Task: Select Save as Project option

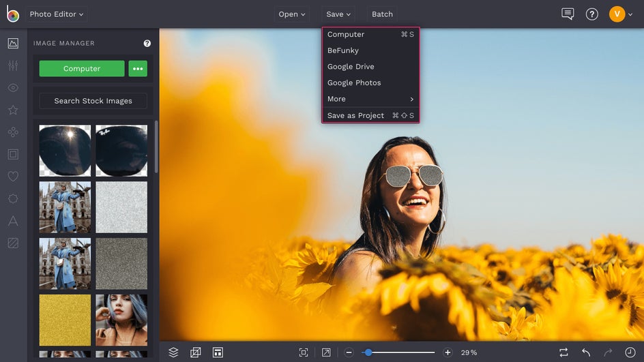Action: (x=355, y=115)
